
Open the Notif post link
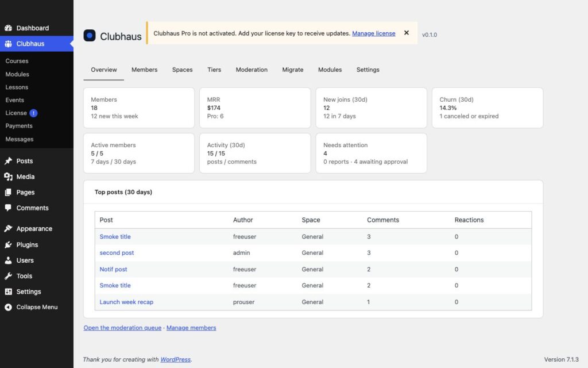click(113, 269)
